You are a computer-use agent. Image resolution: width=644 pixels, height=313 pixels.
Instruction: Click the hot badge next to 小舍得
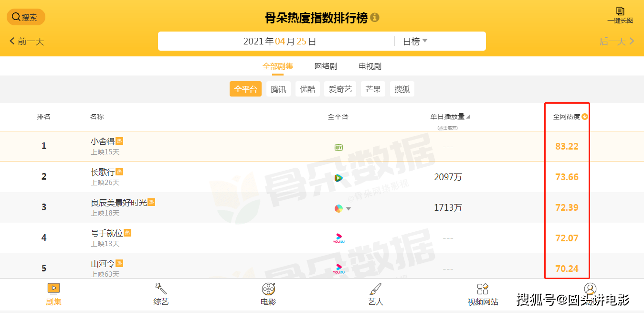click(119, 141)
